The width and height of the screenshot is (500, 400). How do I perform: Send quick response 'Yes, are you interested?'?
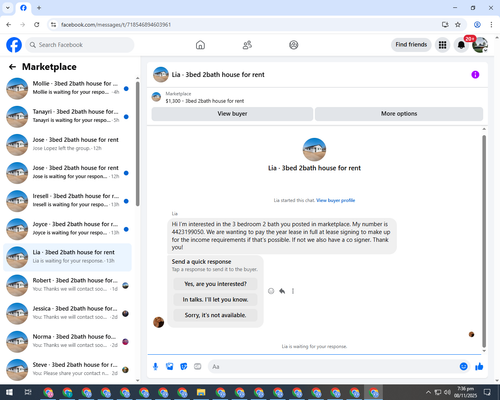tap(215, 284)
